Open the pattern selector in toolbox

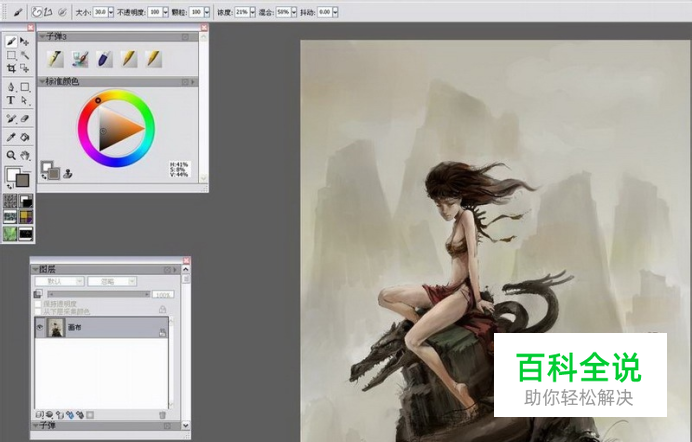pyautogui.click(x=10, y=217)
